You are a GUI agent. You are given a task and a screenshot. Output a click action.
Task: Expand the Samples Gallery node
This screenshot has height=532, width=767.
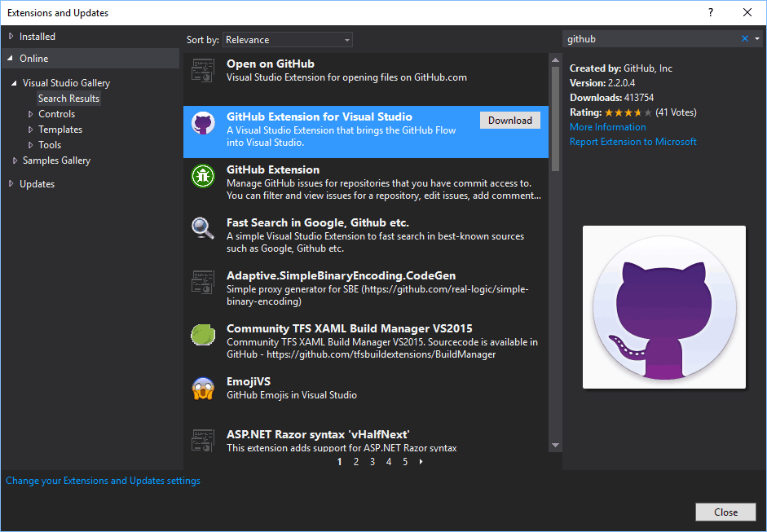pyautogui.click(x=15, y=160)
